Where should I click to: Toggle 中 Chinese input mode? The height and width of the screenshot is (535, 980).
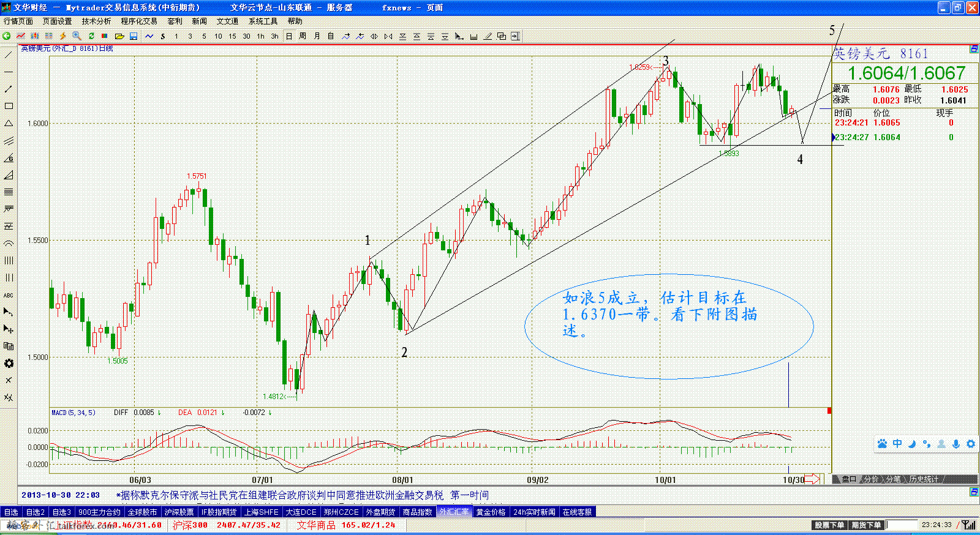pos(897,444)
